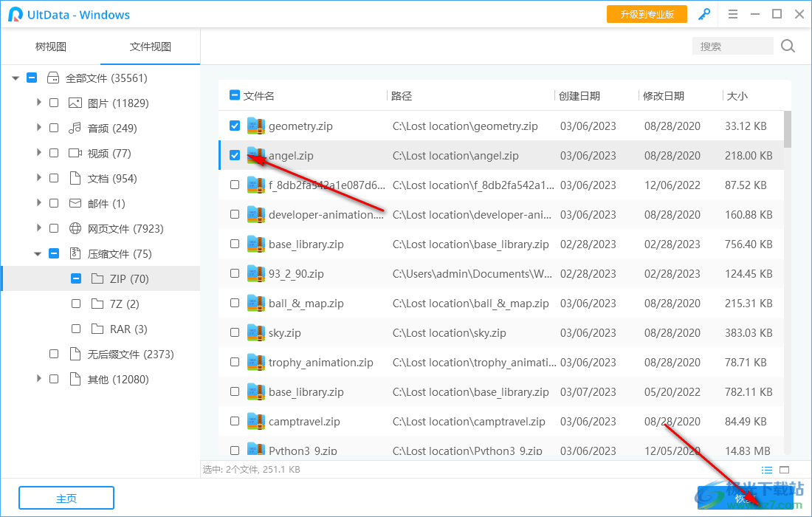
Task: Switch to the 树视图 tab
Action: click(50, 45)
